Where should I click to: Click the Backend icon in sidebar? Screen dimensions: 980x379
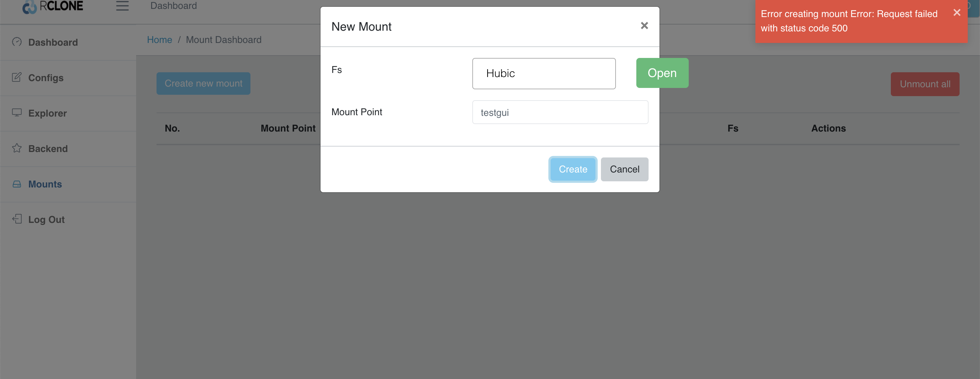(x=17, y=148)
